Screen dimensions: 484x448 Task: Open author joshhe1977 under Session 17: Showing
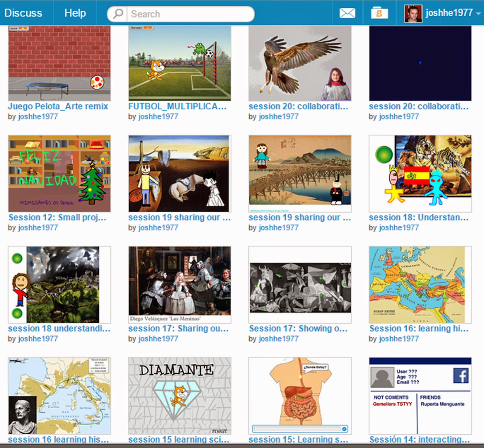click(279, 338)
